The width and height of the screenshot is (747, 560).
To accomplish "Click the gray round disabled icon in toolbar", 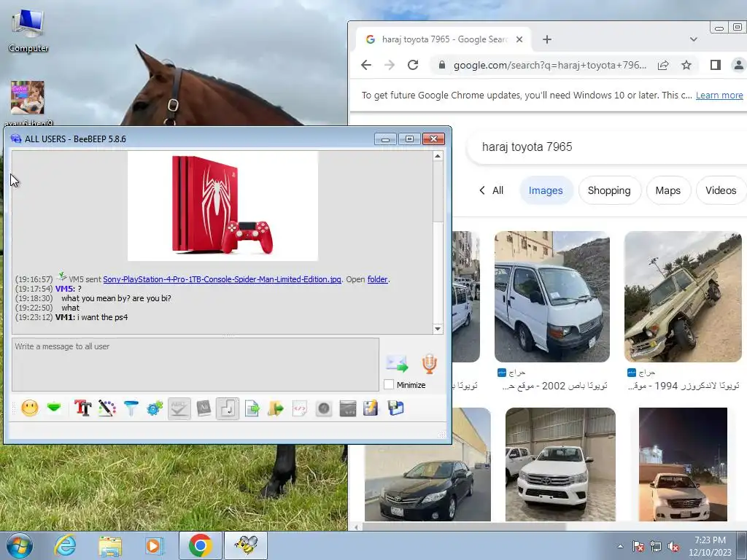I will point(323,408).
